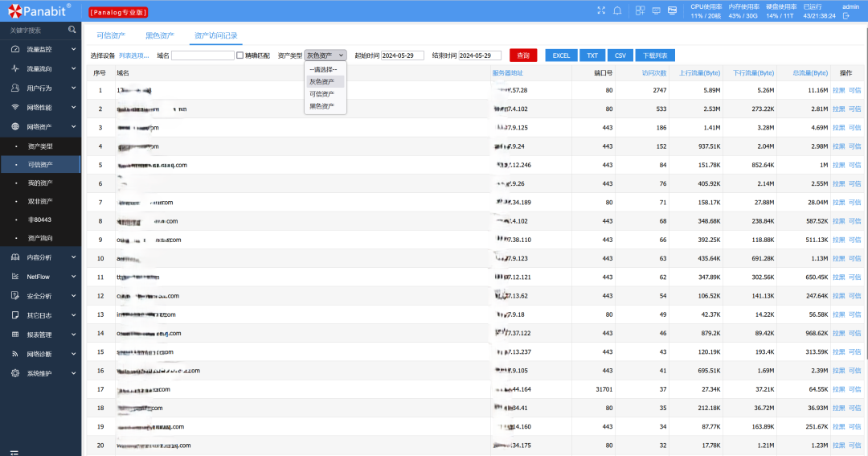Image resolution: width=868 pixels, height=456 pixels.
Task: Open the 资产类型 dropdown
Action: [325, 55]
